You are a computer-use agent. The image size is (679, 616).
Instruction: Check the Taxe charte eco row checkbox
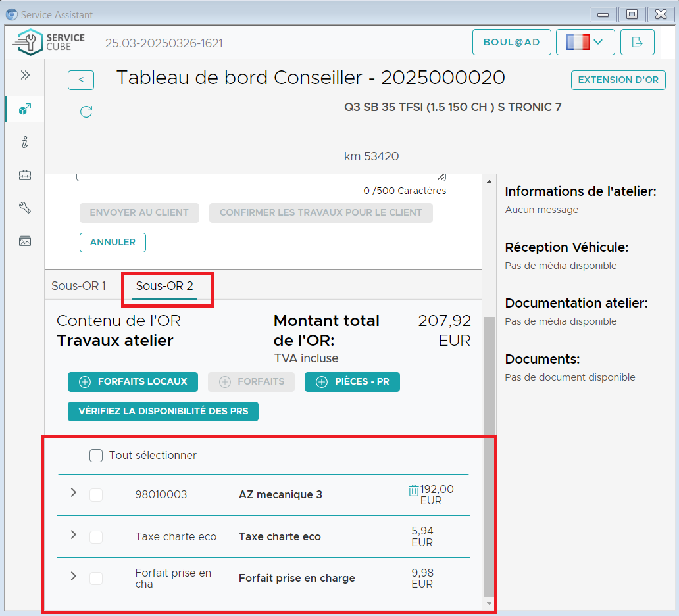[x=96, y=537]
